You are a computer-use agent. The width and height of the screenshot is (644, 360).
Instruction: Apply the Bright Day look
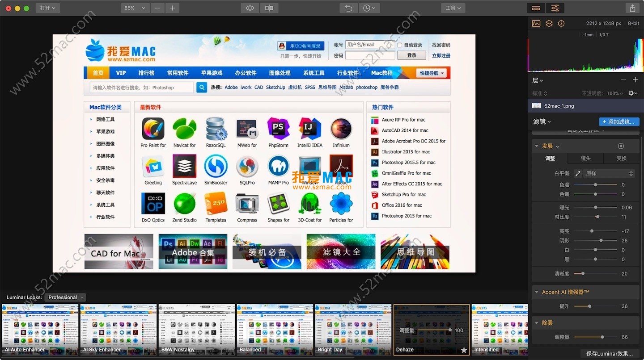click(x=353, y=330)
